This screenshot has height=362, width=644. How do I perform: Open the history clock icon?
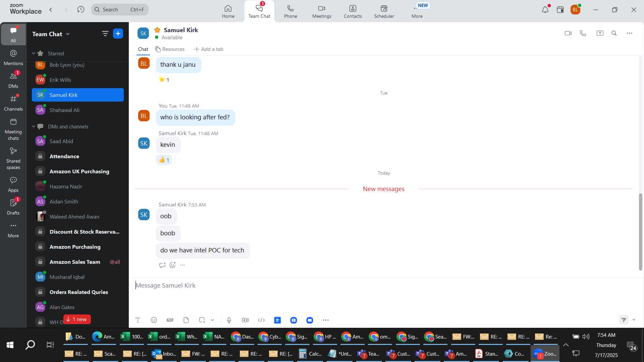80,9
